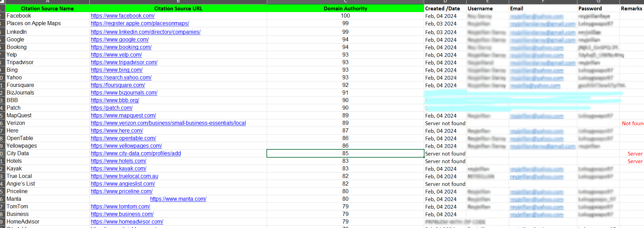Screen dimensions: 644x228
Task: Click the Google URL link
Action: 119,40
